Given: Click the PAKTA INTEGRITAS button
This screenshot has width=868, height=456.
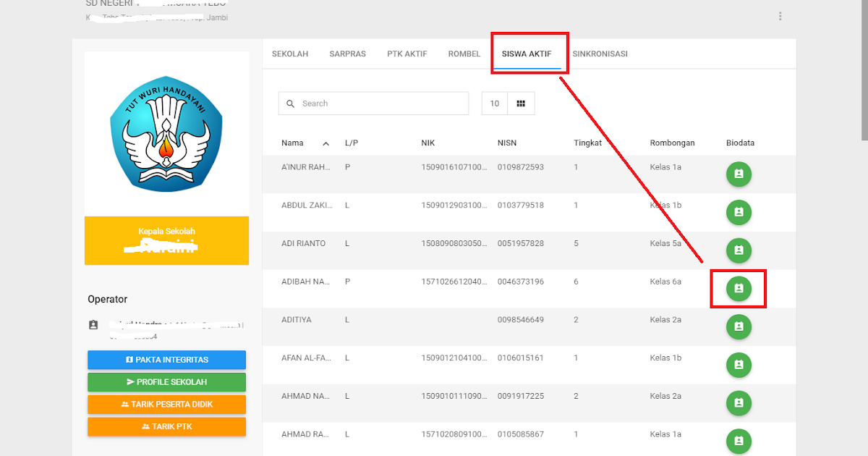Looking at the screenshot, I should click(166, 360).
